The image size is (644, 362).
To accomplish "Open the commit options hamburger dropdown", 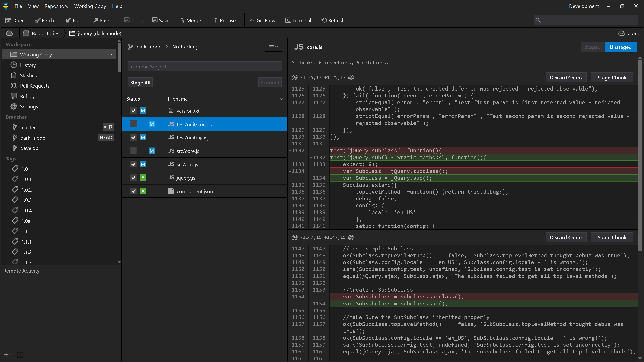I will coord(273,47).
